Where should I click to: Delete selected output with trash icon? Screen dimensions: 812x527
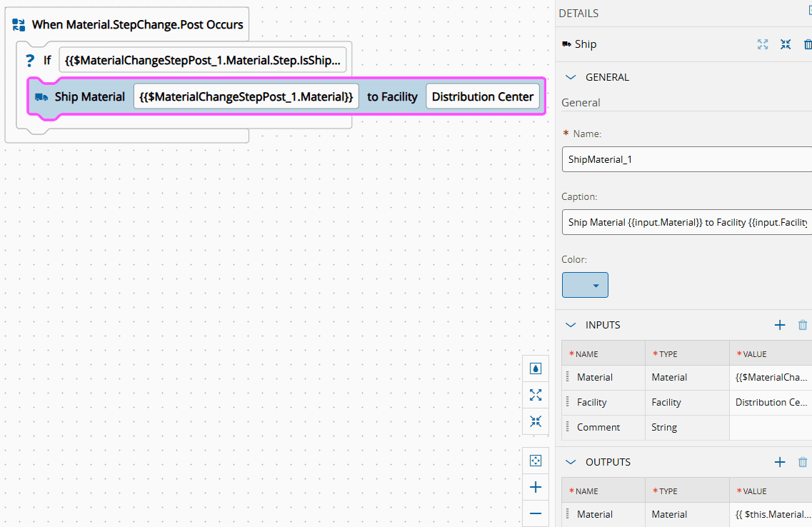pos(803,462)
